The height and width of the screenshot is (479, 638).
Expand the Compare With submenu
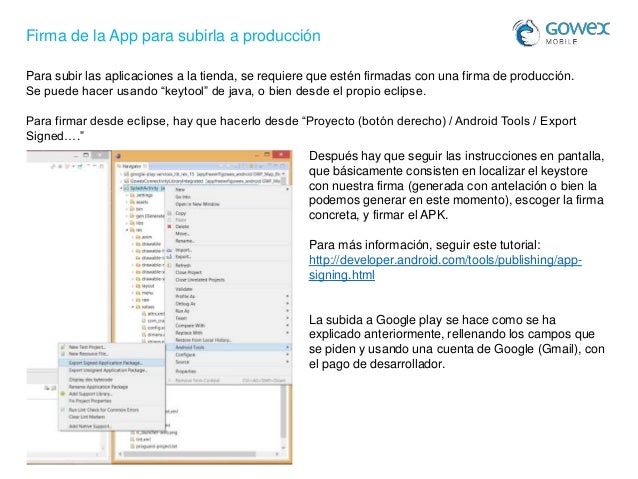228,326
